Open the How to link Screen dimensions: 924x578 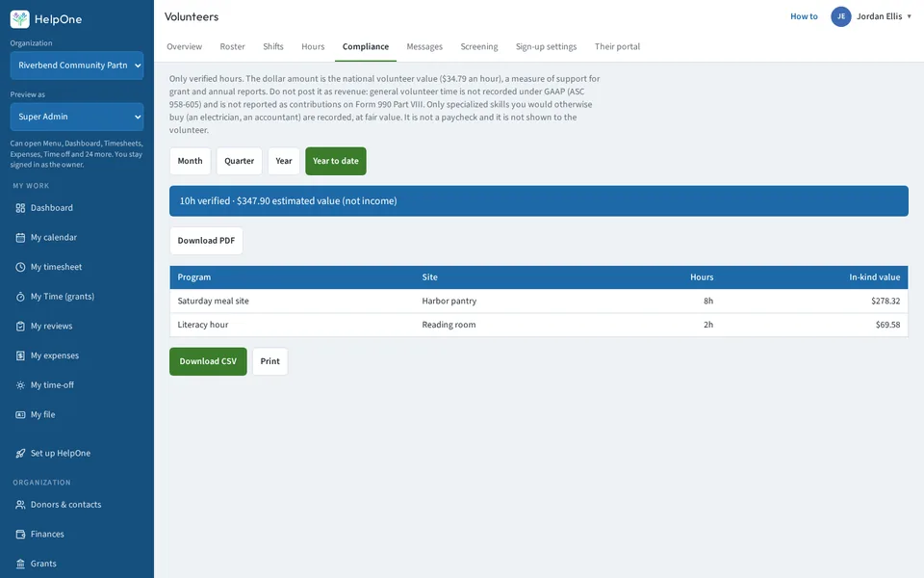(804, 16)
